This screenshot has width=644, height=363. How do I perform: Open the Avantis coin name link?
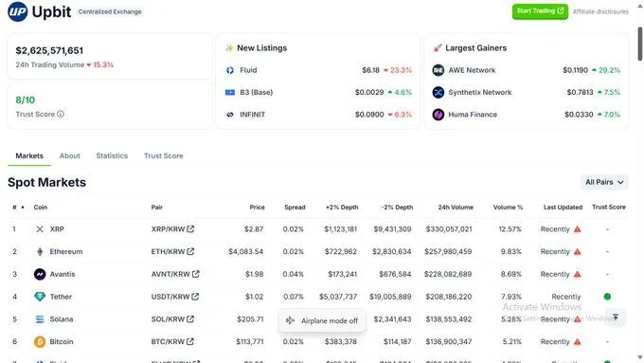[63, 274]
